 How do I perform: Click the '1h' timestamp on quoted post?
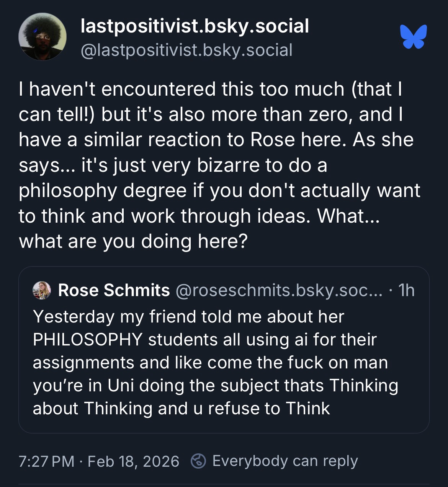406,290
